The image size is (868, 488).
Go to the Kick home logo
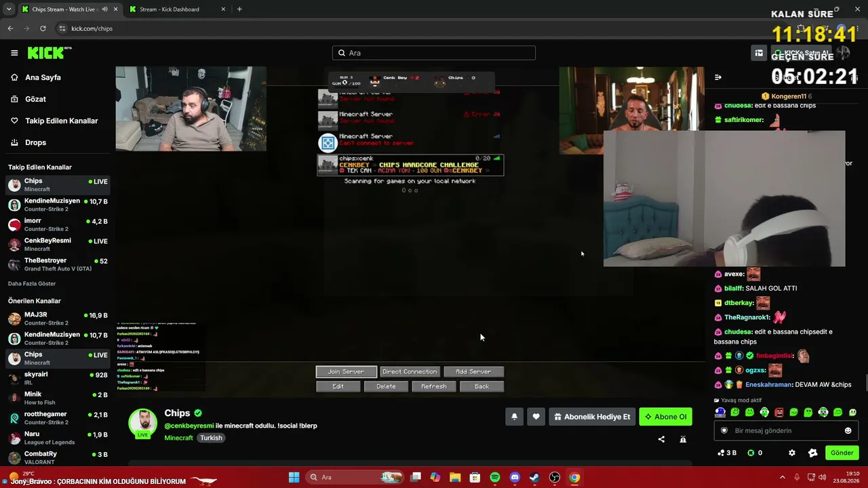(x=49, y=53)
